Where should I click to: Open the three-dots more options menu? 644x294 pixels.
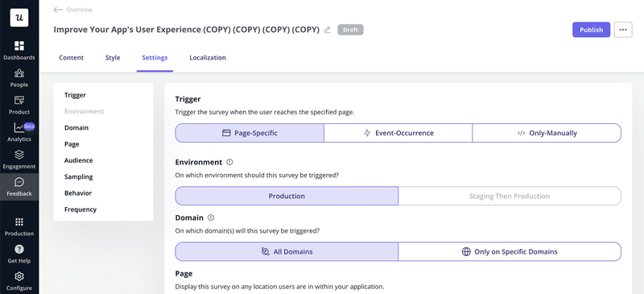pos(623,30)
